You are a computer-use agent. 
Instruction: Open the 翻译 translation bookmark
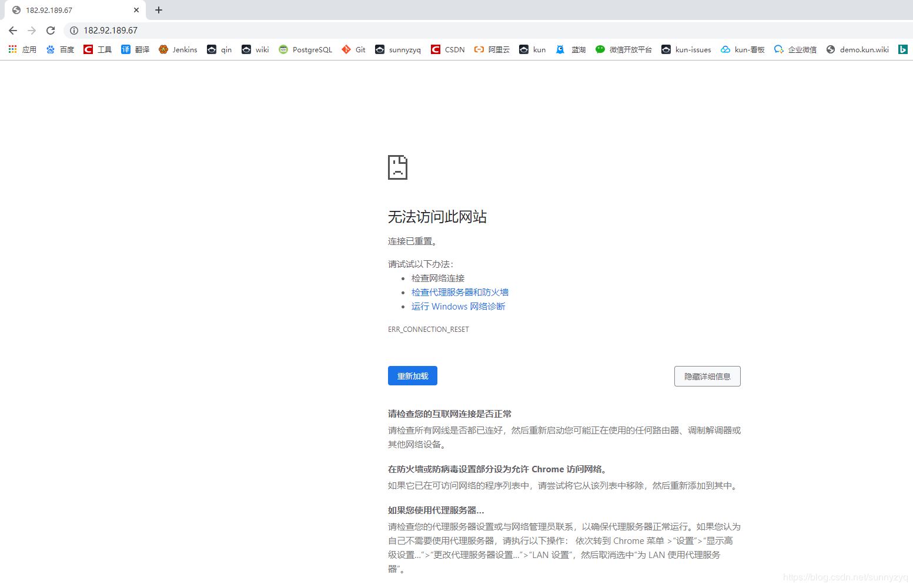point(135,49)
